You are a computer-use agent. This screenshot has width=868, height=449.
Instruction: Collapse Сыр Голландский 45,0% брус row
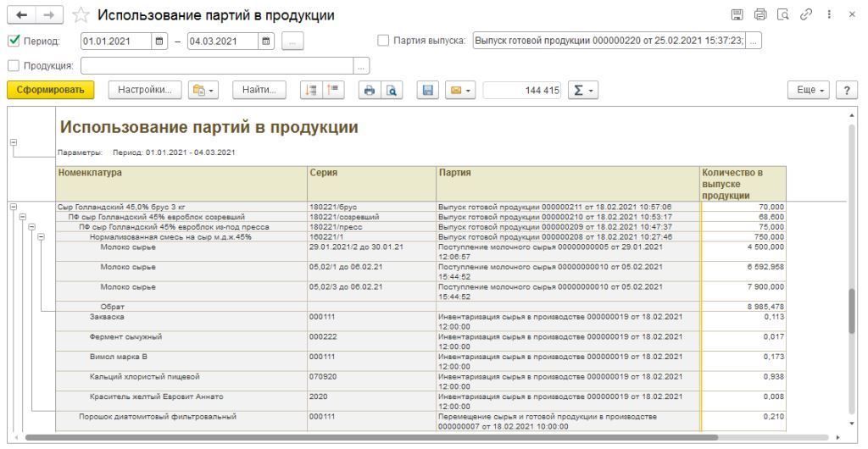coord(14,207)
